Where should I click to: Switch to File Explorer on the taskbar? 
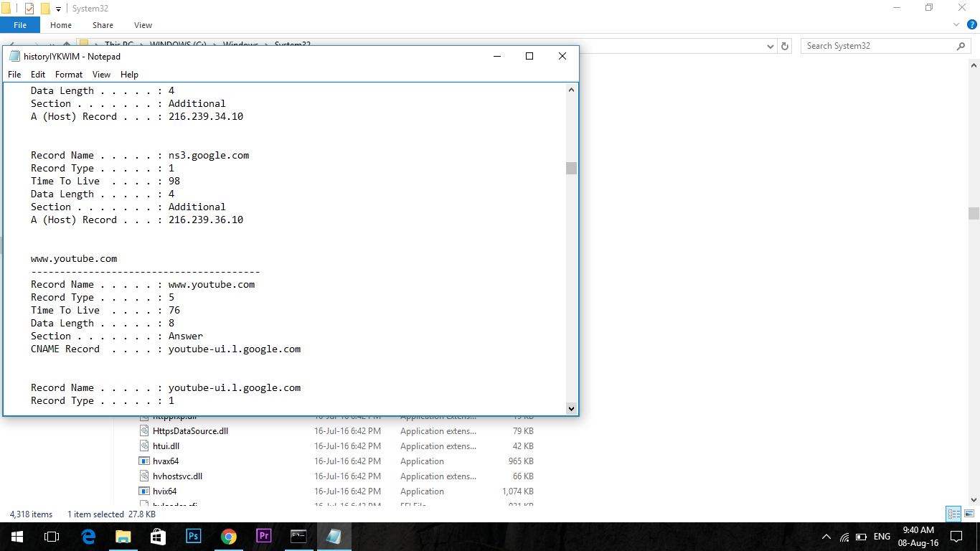[123, 537]
